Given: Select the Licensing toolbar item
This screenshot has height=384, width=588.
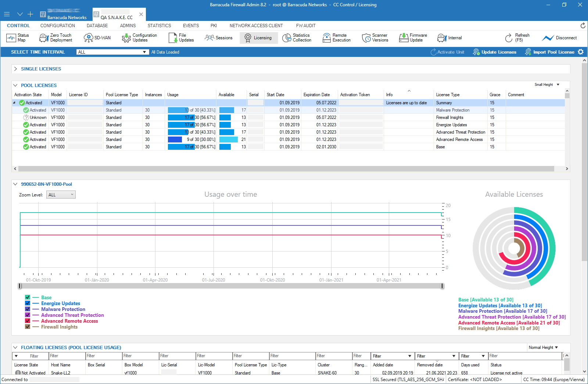Looking at the screenshot, I should [x=258, y=38].
